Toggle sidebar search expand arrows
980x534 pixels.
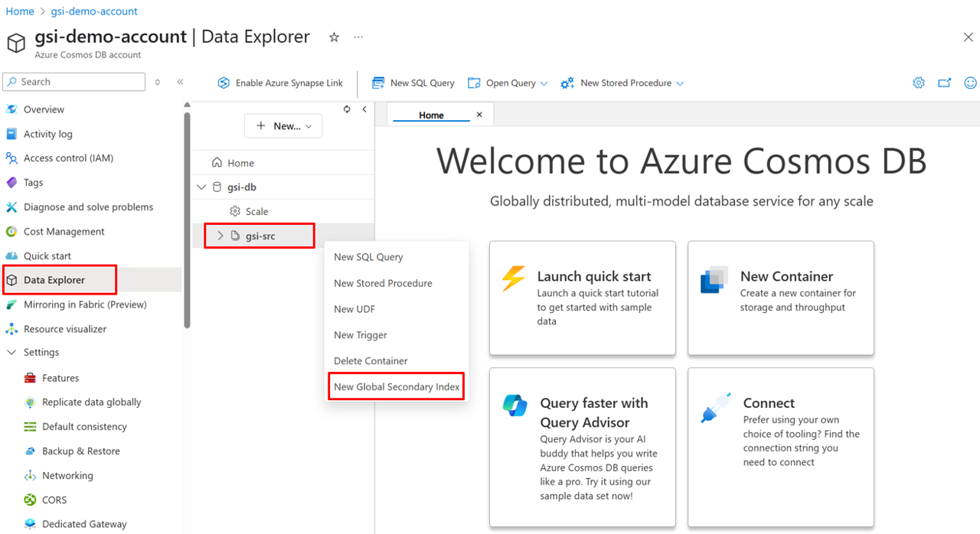[x=158, y=82]
